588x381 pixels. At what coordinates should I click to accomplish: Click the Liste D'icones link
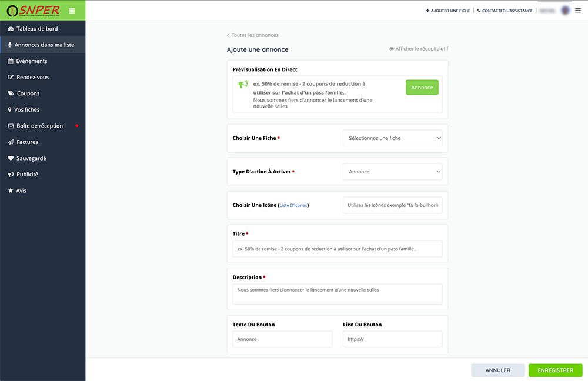(293, 206)
